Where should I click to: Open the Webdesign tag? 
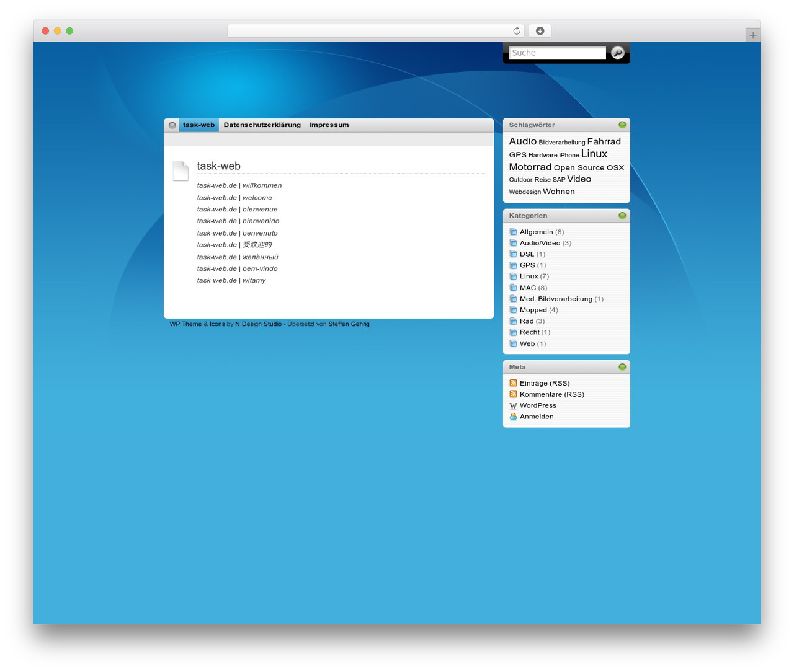coord(525,192)
